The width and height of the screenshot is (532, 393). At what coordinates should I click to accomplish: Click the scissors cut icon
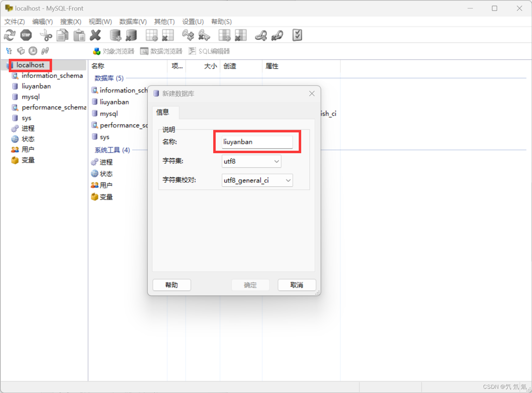click(x=46, y=35)
